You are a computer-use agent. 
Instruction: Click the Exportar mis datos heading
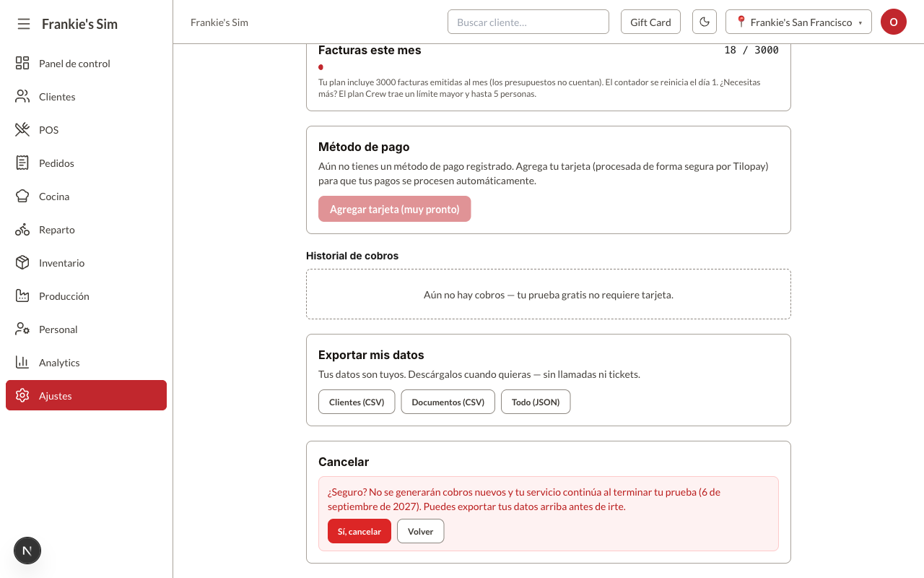tap(371, 355)
